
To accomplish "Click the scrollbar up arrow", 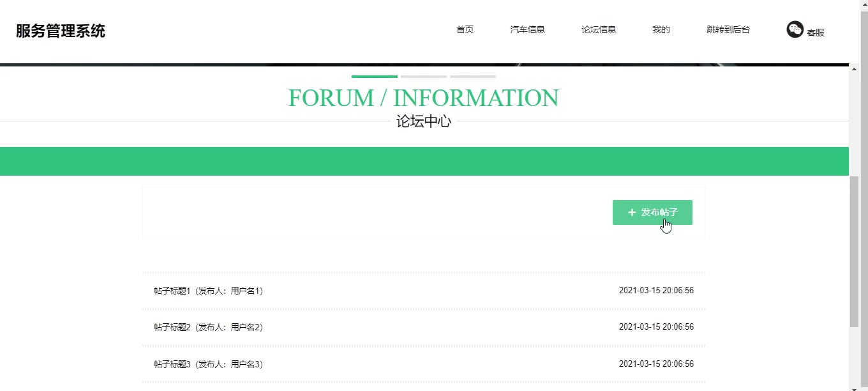I will click(854, 68).
